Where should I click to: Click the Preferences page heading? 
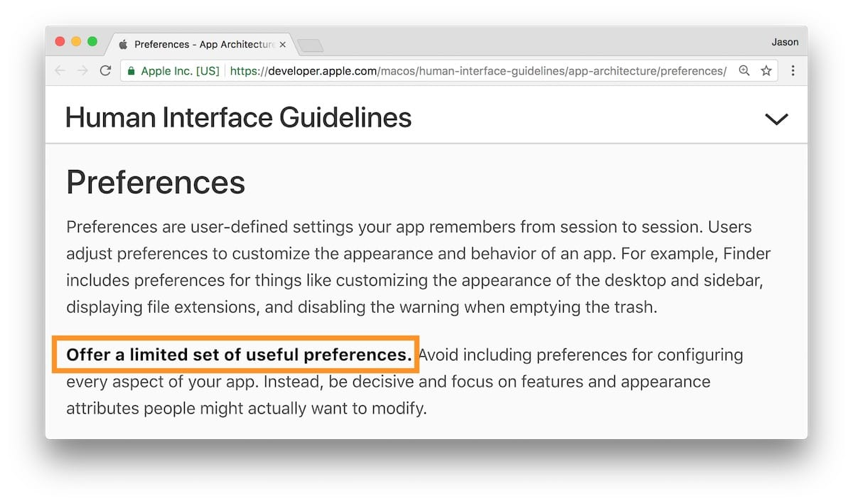click(x=156, y=183)
